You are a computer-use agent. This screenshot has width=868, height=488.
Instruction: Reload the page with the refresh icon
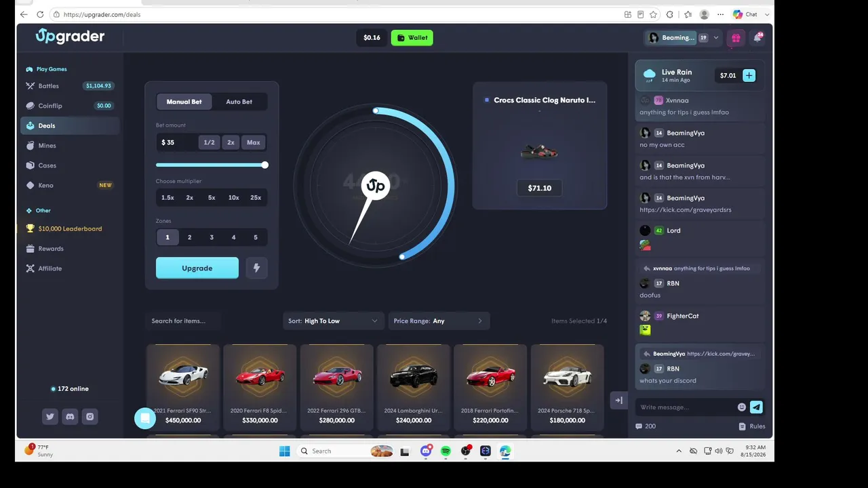pyautogui.click(x=40, y=14)
